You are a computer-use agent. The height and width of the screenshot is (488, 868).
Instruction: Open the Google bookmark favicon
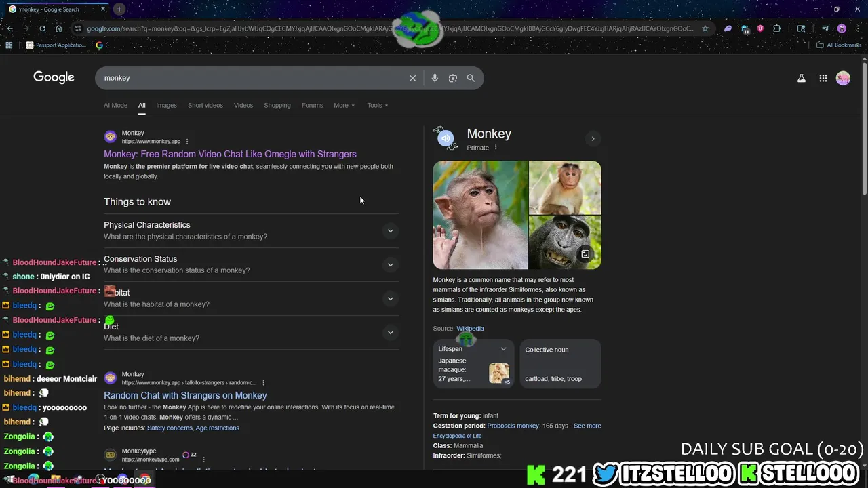click(x=100, y=45)
